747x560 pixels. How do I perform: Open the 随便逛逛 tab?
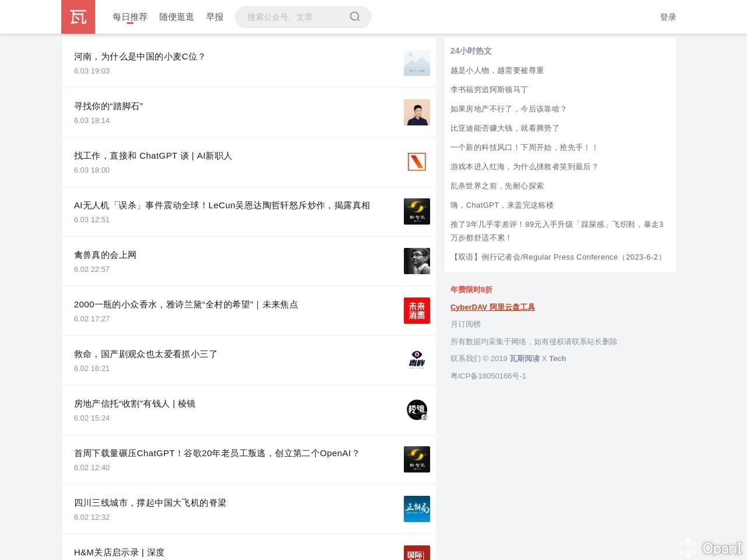pos(176,17)
